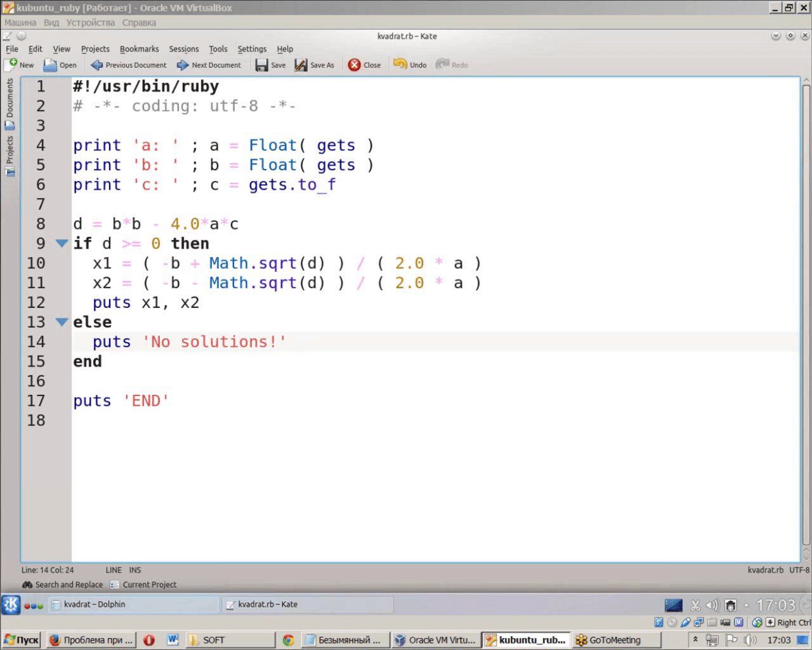Click the Save As toolbar icon
Screen dimensions: 812x650
(x=301, y=65)
